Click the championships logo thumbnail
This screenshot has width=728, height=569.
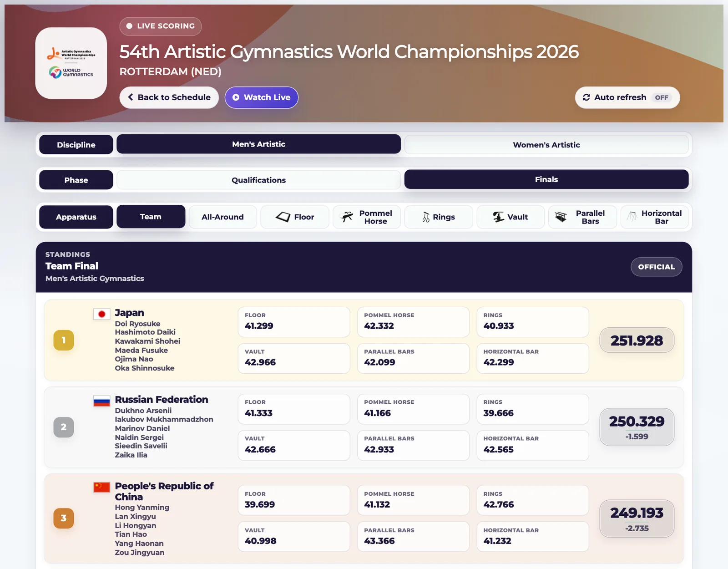click(71, 63)
